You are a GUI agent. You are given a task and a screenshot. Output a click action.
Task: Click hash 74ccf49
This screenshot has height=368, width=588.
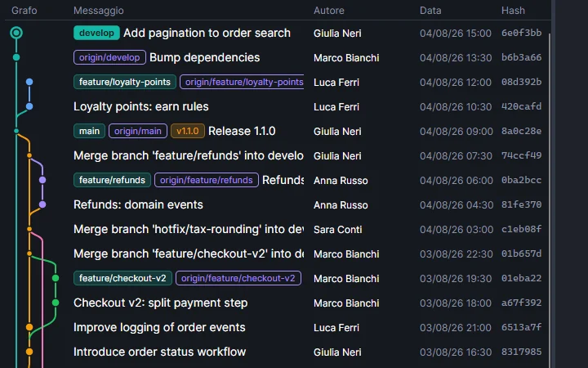[521, 155]
